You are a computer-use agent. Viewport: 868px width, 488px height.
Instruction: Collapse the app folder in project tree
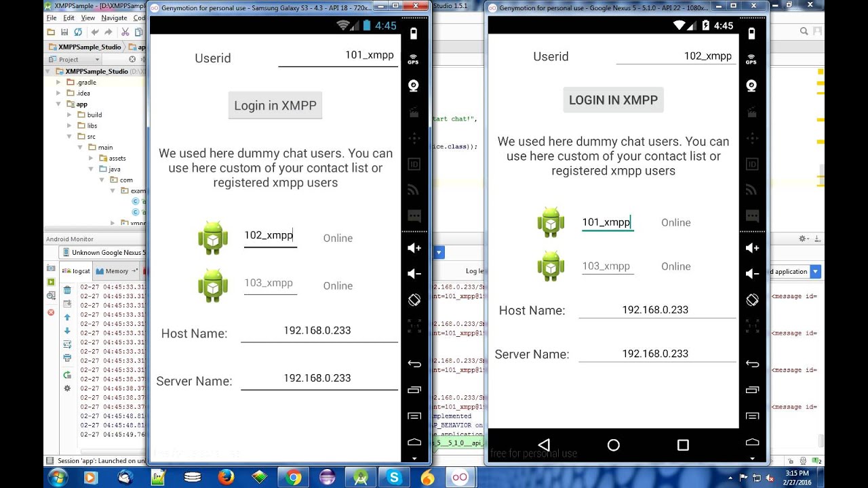click(59, 104)
